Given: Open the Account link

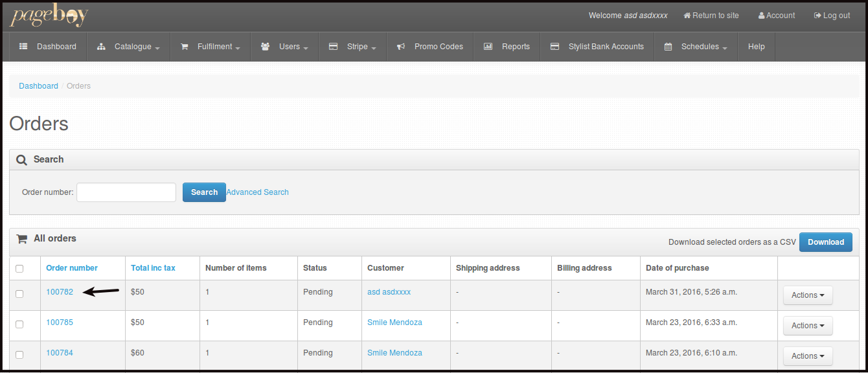Looking at the screenshot, I should point(777,16).
